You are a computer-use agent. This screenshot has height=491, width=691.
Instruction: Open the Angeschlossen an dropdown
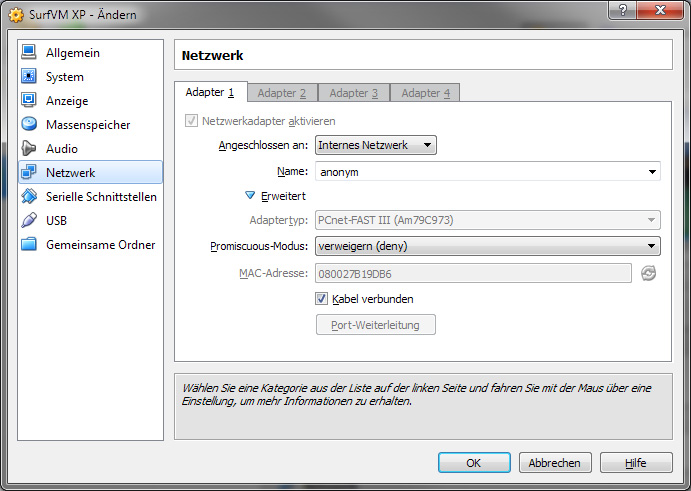[x=376, y=145]
